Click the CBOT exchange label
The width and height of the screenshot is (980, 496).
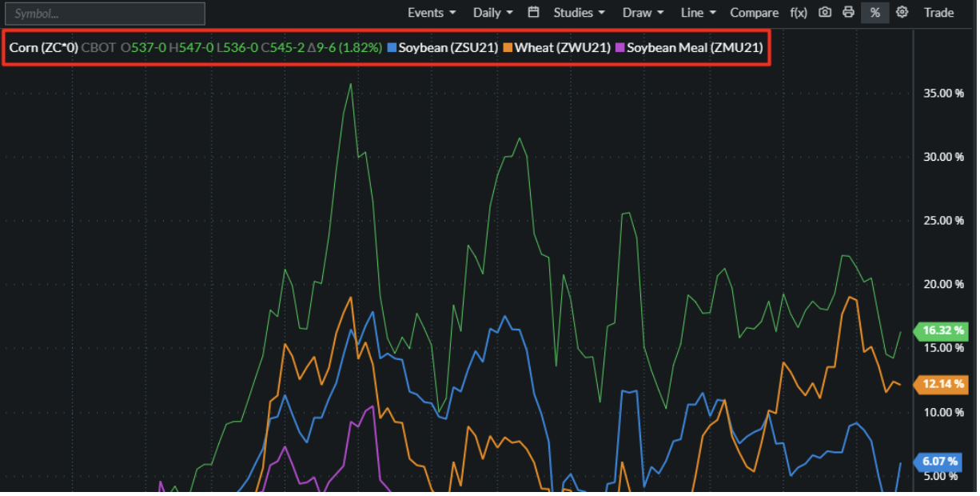click(x=98, y=48)
